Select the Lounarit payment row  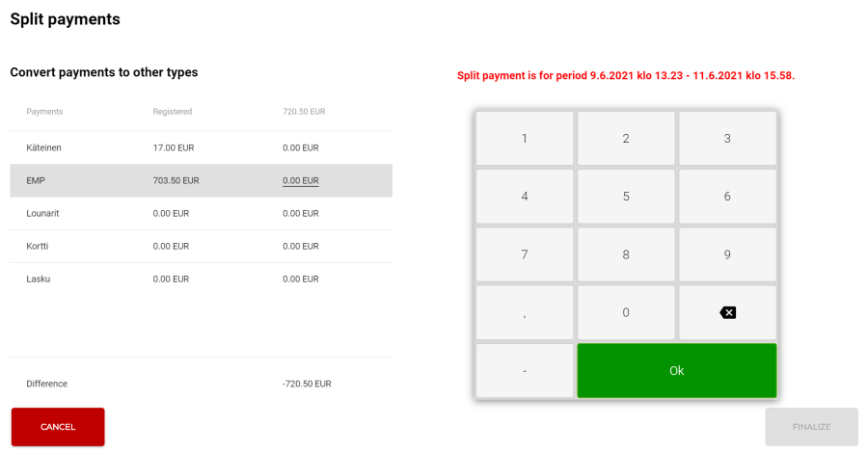tap(201, 213)
